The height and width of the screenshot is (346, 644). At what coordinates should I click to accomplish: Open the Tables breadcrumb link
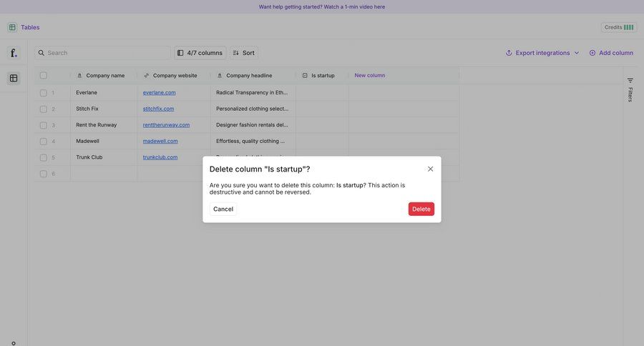click(30, 27)
